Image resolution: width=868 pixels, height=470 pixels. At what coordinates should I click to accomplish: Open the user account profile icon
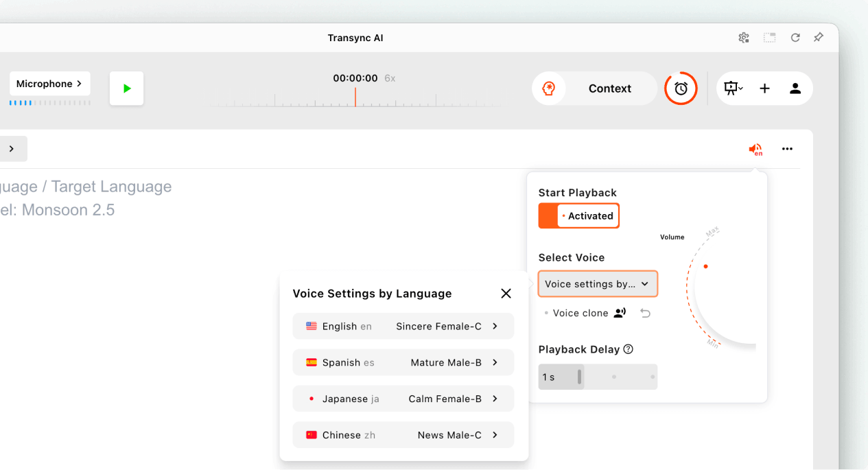tap(795, 89)
